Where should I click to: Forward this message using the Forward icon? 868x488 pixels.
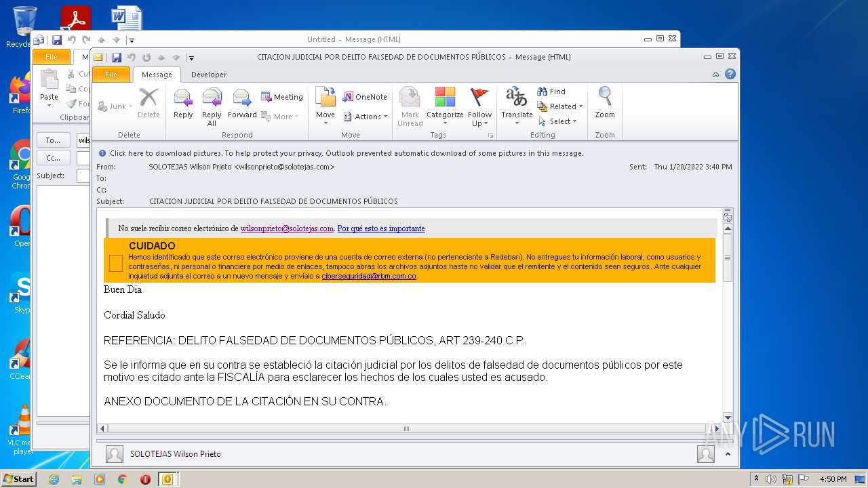point(242,104)
